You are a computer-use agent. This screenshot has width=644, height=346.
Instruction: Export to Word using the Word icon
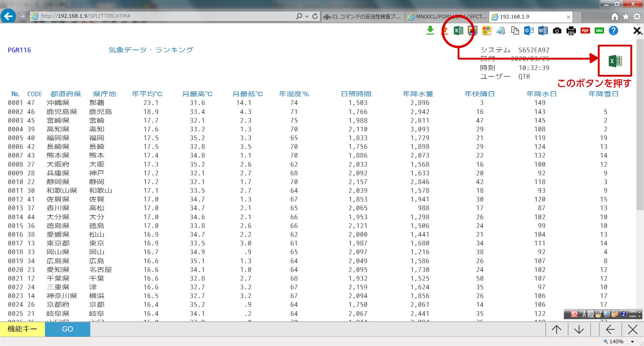(x=543, y=31)
